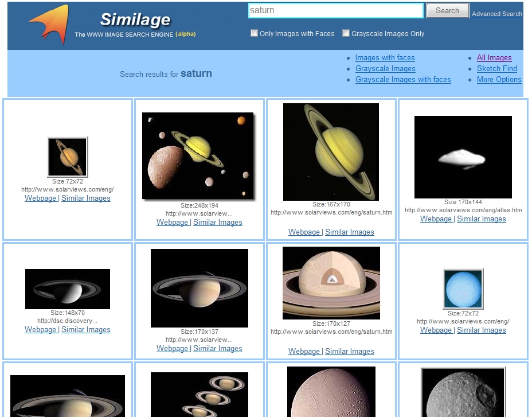Image resolution: width=532 pixels, height=417 pixels.
Task: Open Webpage link under 170x137 Saturn
Action: pos(172,349)
